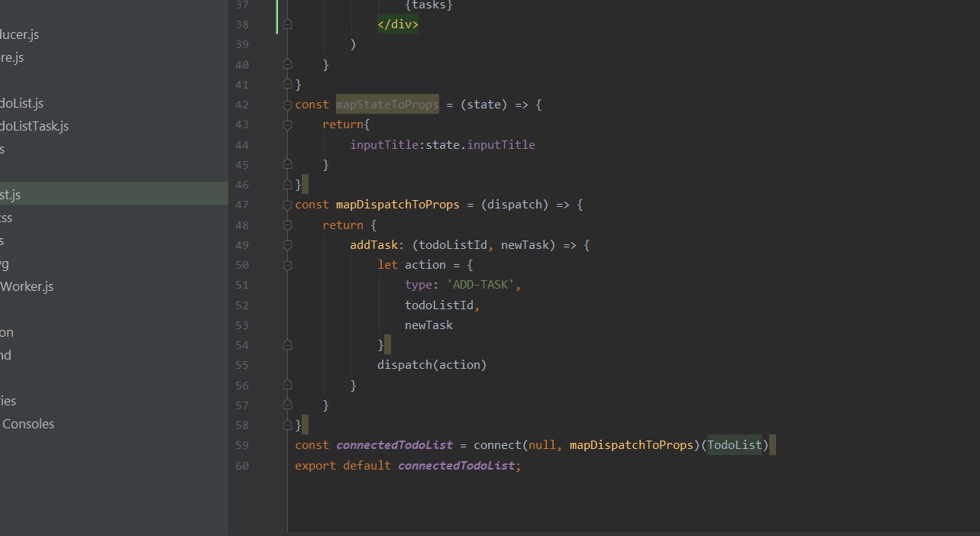Open the TodoListTask.js file in project tree
980x536 pixels.
(34, 126)
